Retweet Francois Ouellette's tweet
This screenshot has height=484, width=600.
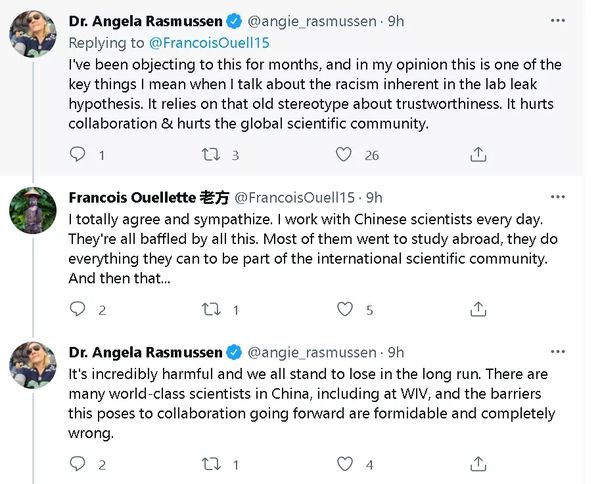[210, 310]
